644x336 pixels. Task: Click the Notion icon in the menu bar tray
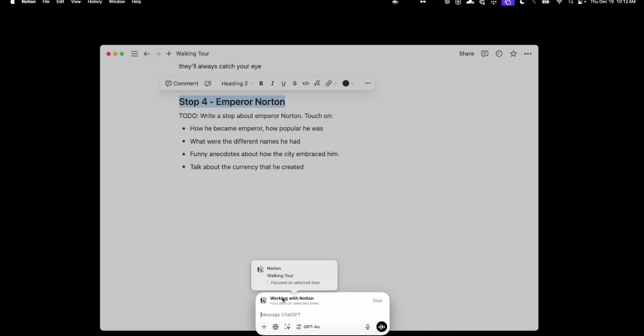458,2
